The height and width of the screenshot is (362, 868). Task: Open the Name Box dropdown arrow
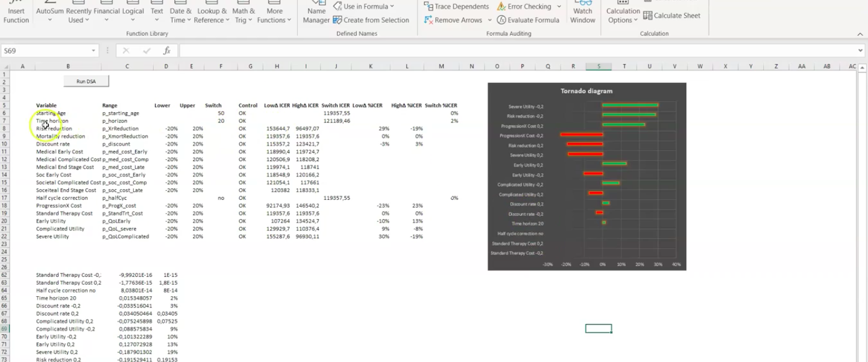click(x=93, y=51)
